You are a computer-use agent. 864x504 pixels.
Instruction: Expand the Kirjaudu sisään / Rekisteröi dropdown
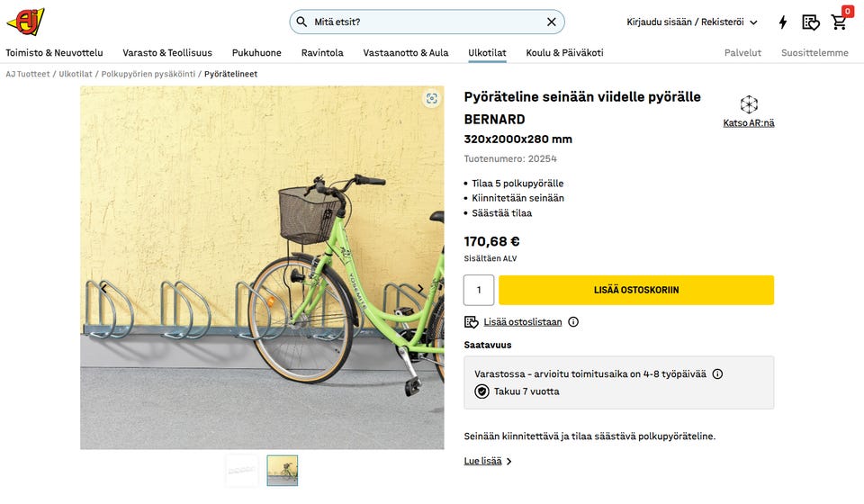click(x=691, y=22)
